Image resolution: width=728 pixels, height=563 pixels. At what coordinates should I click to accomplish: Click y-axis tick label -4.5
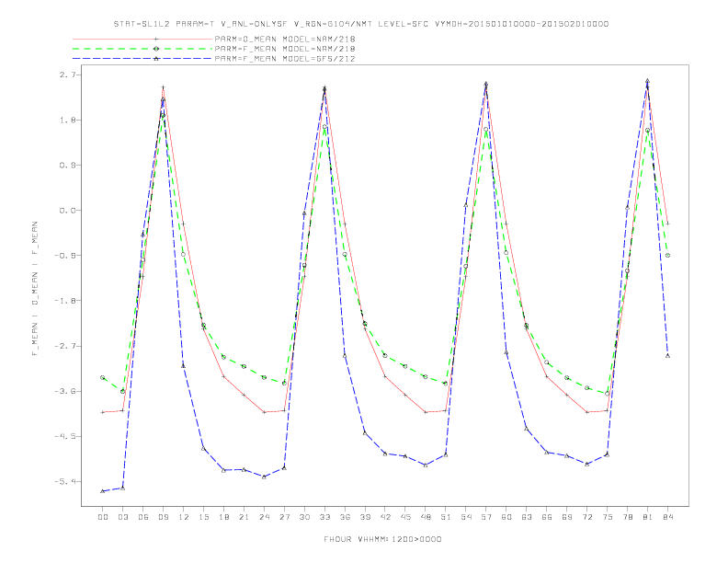64,436
